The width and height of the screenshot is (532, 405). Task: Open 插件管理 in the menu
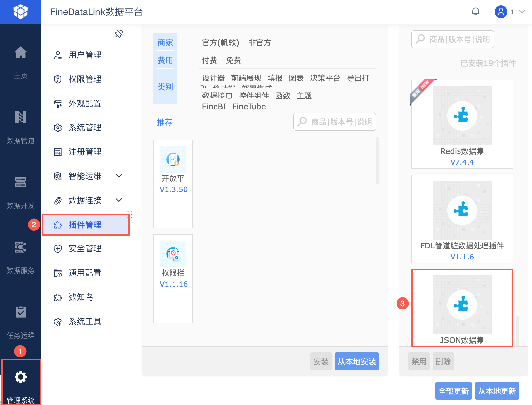click(x=86, y=225)
